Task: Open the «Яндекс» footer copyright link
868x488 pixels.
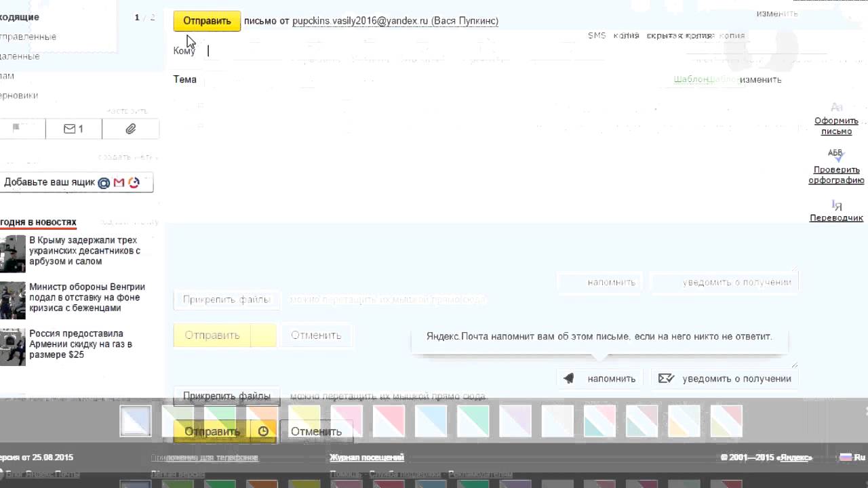Action: click(795, 457)
